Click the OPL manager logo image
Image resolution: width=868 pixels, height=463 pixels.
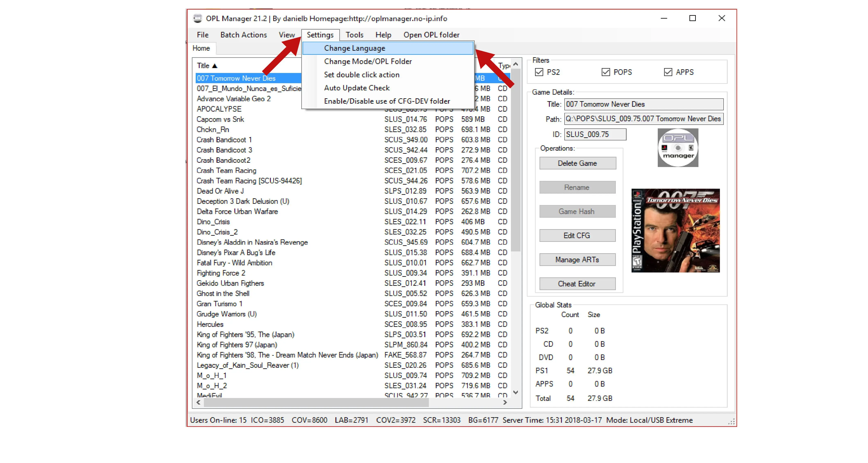pos(678,148)
